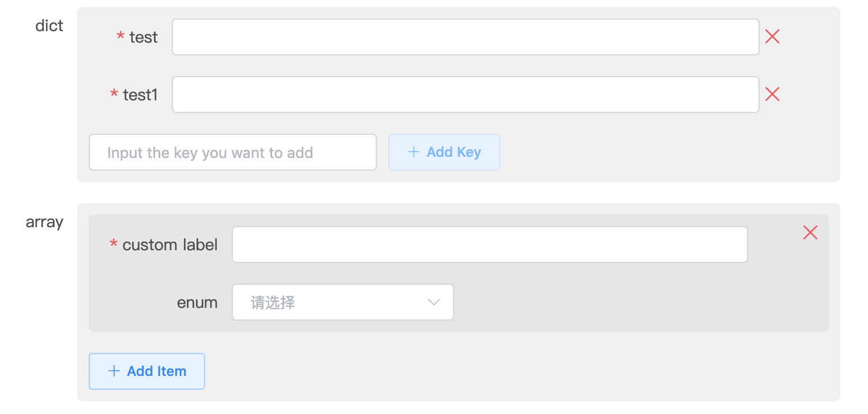Click the 'test1' field label
868x414 pixels.
click(x=141, y=95)
